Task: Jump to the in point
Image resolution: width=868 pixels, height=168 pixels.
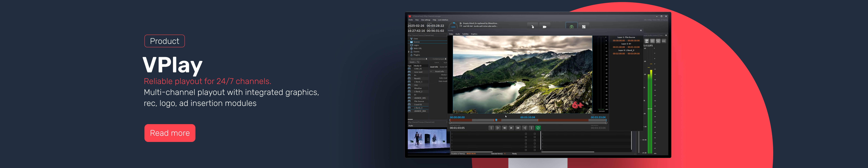Action: click(x=498, y=128)
